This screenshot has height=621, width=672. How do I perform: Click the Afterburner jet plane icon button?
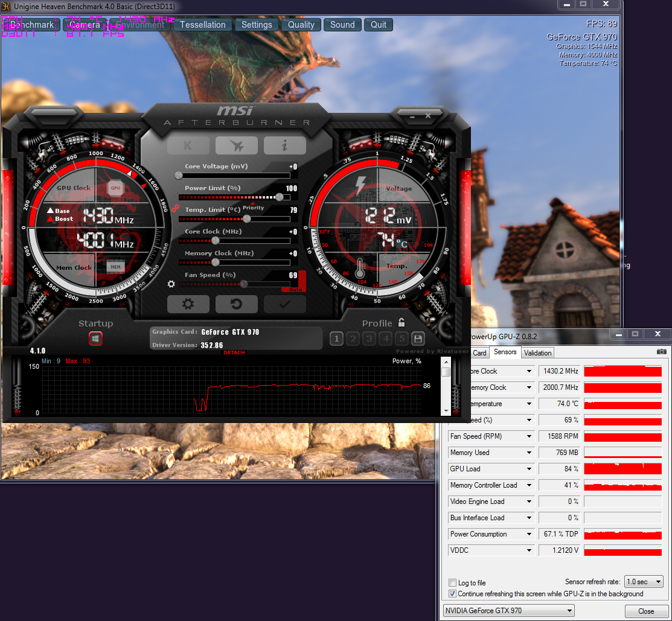tap(237, 145)
